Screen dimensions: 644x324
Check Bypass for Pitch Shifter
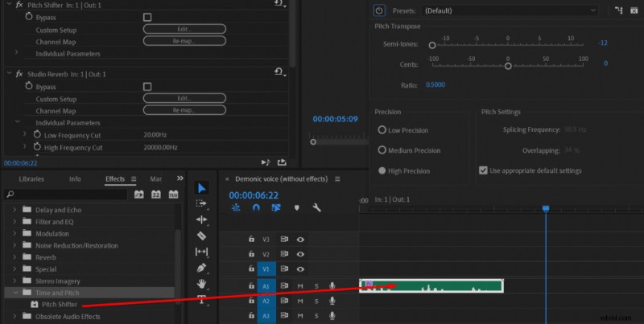[x=147, y=17]
